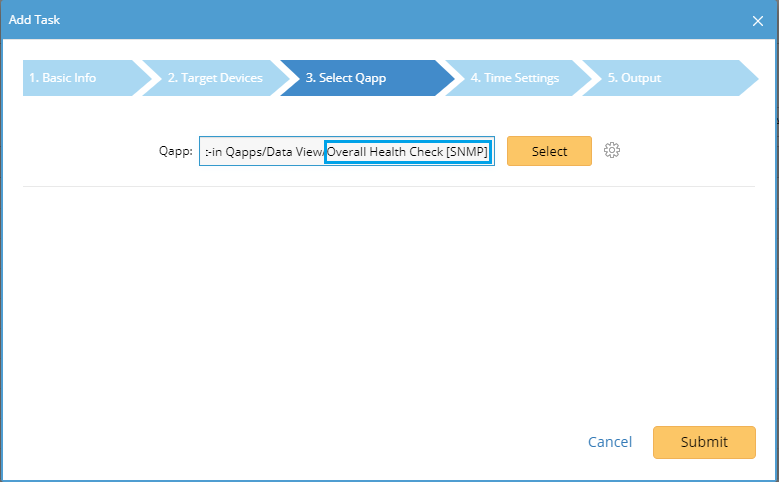Close the Add Task dialog
Screen dimensions: 779x482
(x=758, y=21)
